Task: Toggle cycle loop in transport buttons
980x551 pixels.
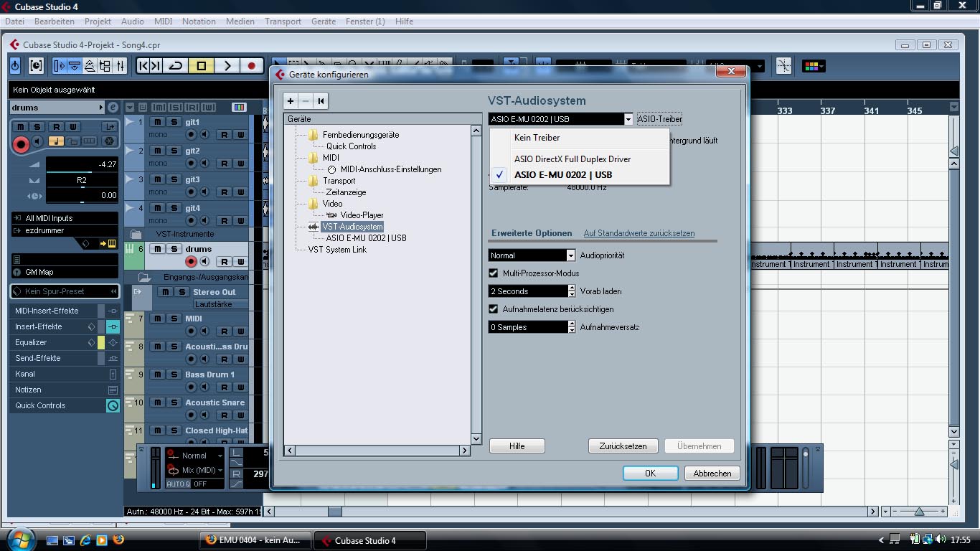Action: pyautogui.click(x=176, y=66)
